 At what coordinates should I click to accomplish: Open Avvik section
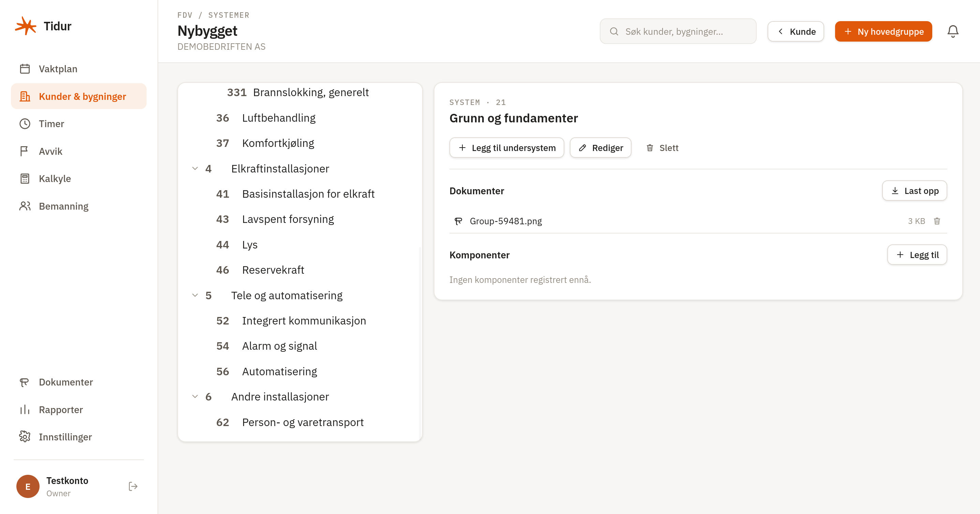click(x=79, y=151)
